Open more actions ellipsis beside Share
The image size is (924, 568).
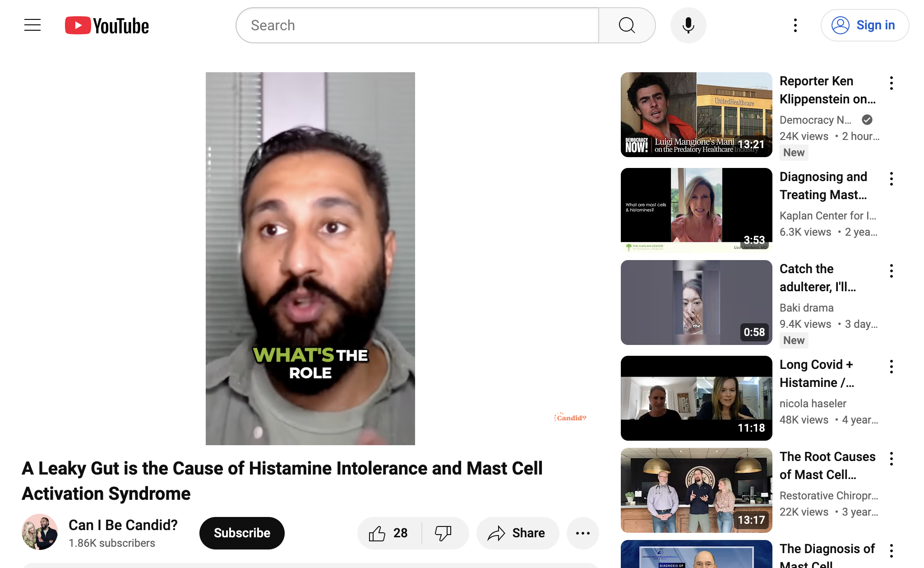pyautogui.click(x=582, y=533)
